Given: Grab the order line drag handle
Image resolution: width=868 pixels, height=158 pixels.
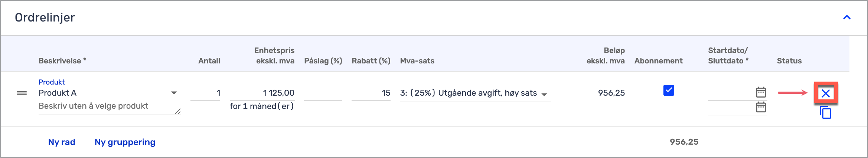Looking at the screenshot, I should (22, 93).
